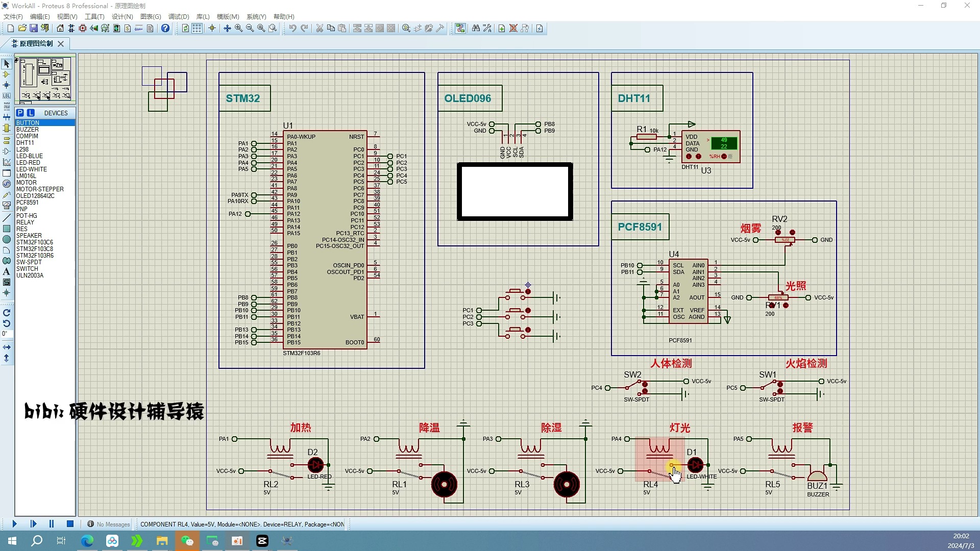Flip selection horizontally with X-mirror icon
980x551 pixels.
click(x=7, y=347)
